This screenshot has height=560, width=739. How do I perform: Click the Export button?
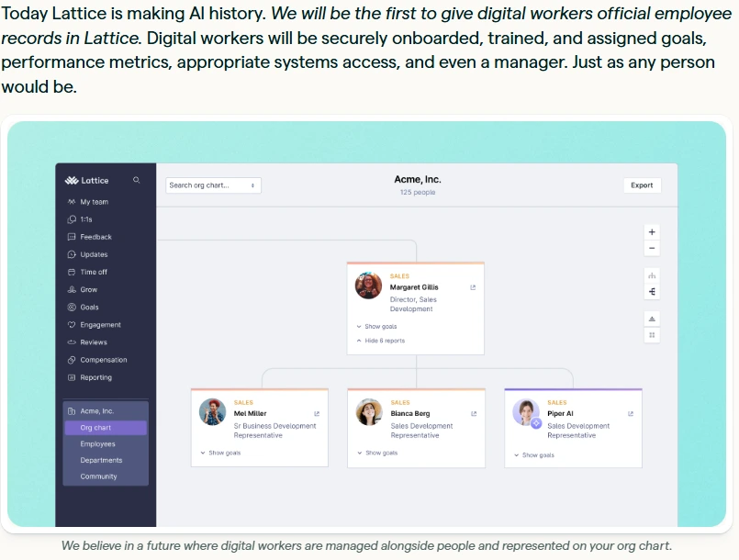(642, 185)
